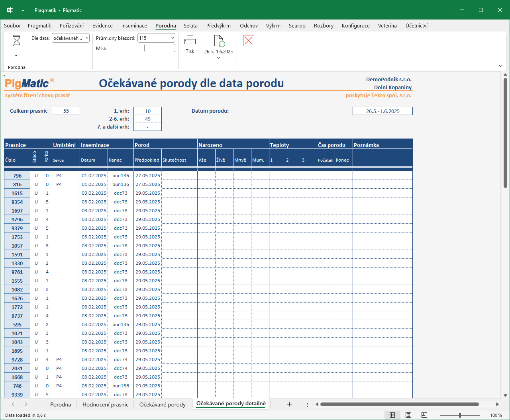
Task: Select the sow number cell 796
Action: pos(17,176)
